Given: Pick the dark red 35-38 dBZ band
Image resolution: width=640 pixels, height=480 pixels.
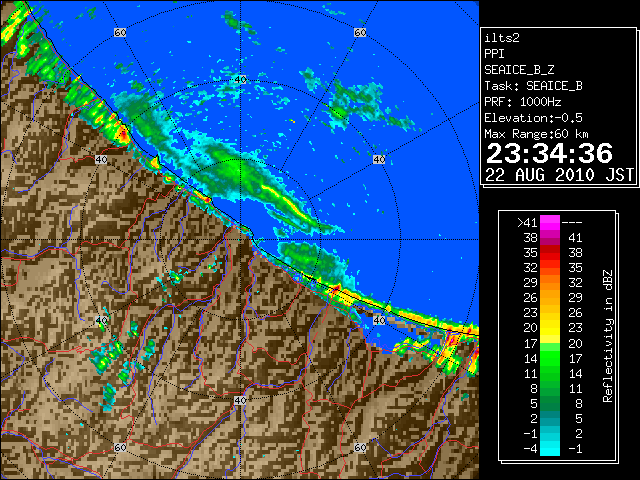Looking at the screenshot, I should (550, 253).
